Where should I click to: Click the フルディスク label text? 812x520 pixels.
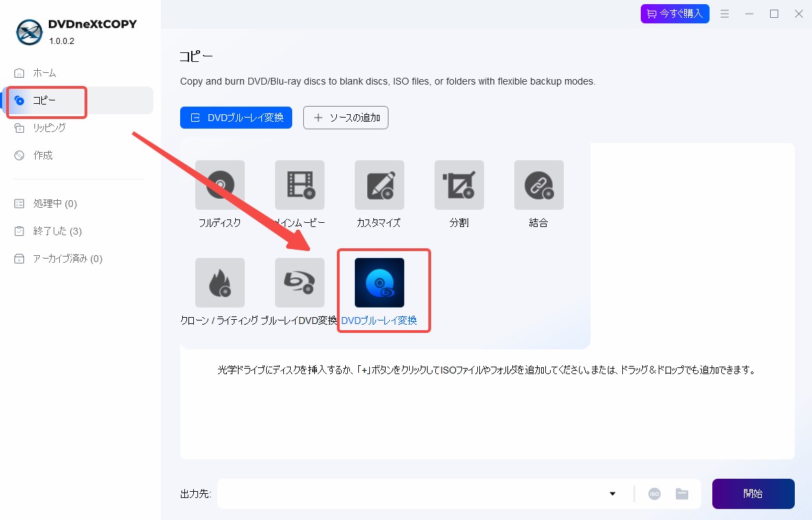pyautogui.click(x=219, y=223)
